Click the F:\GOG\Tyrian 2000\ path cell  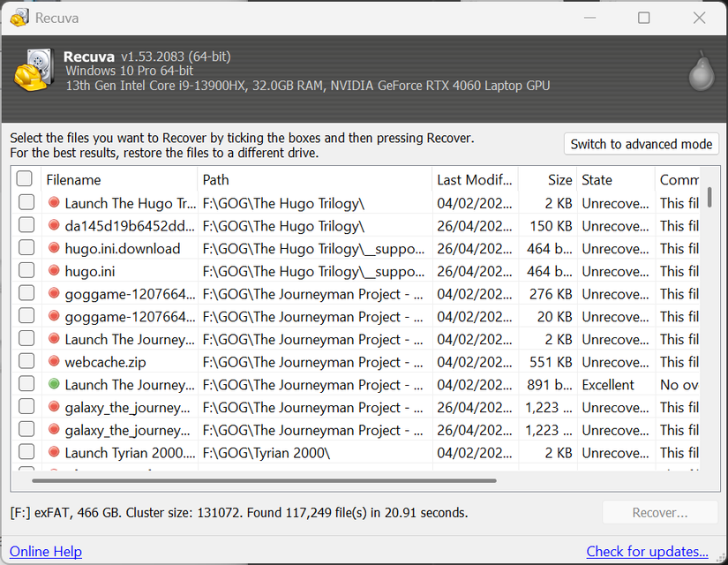point(266,453)
